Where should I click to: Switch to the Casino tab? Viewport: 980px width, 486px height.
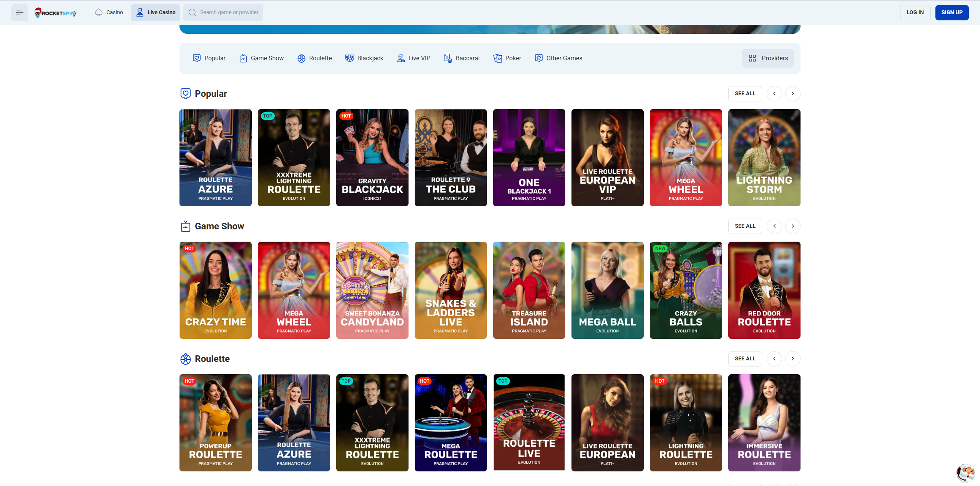coord(109,12)
